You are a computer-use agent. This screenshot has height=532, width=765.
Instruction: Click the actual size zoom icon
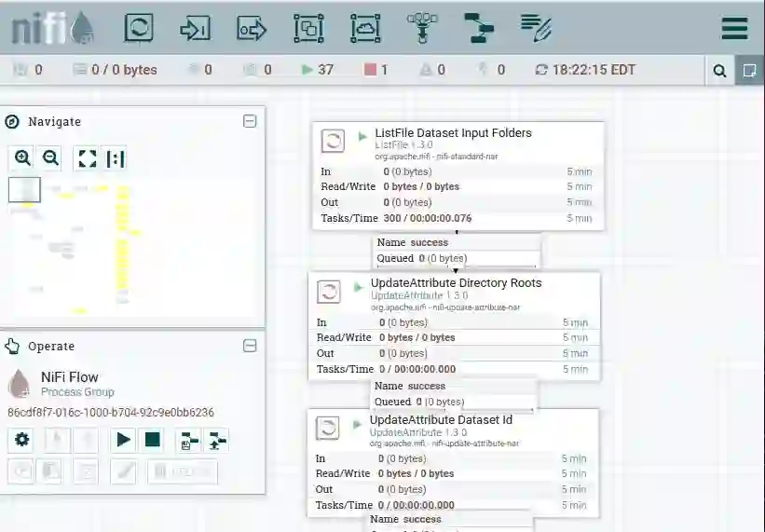click(x=116, y=158)
